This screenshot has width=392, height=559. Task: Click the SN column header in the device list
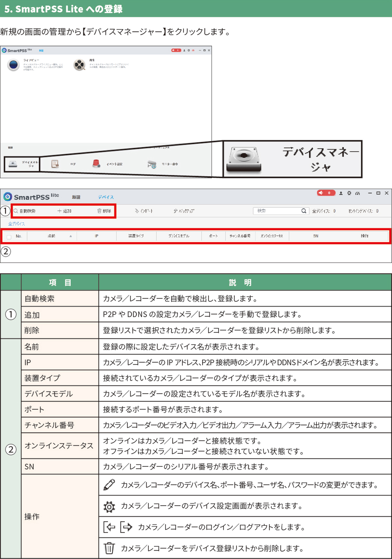coord(316,236)
